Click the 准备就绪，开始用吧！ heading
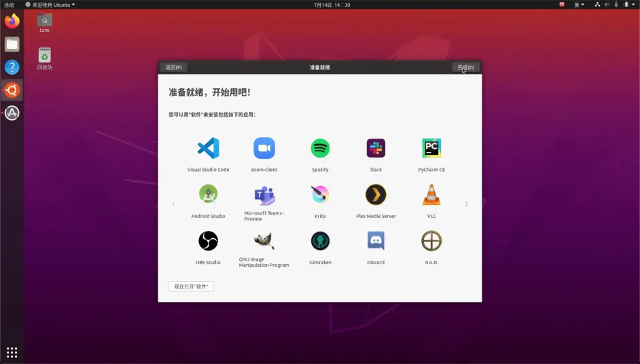Screen dimensions: 640x364 pos(209,92)
